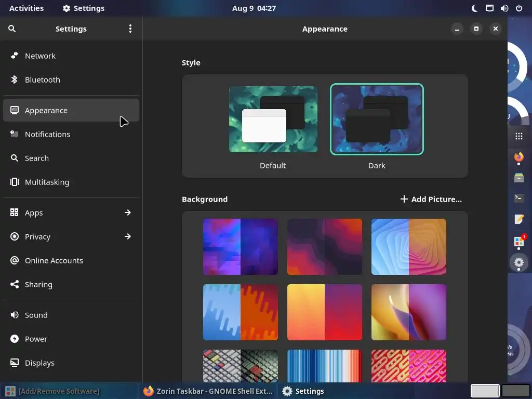
Task: Open the Network settings panel
Action: coord(71,56)
